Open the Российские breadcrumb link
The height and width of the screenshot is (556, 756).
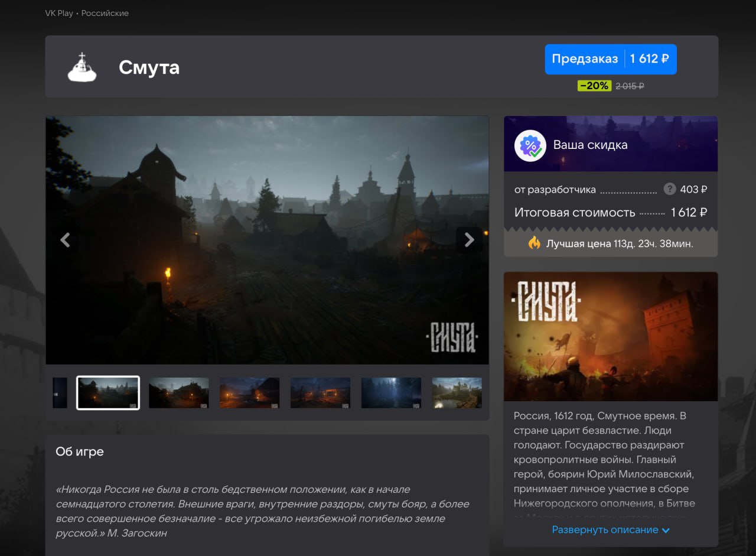click(x=105, y=13)
